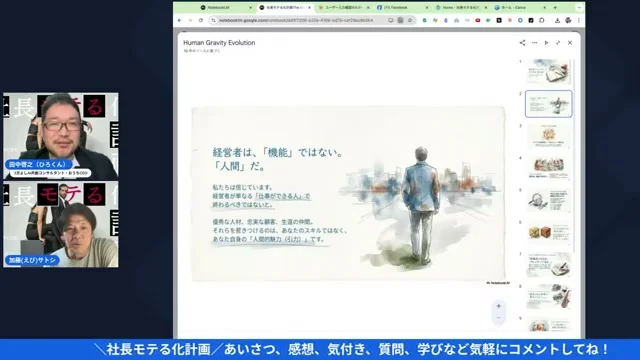Screen dimensions: 640x360
Task: Select slide 1 thumbnail
Action: tap(549, 71)
